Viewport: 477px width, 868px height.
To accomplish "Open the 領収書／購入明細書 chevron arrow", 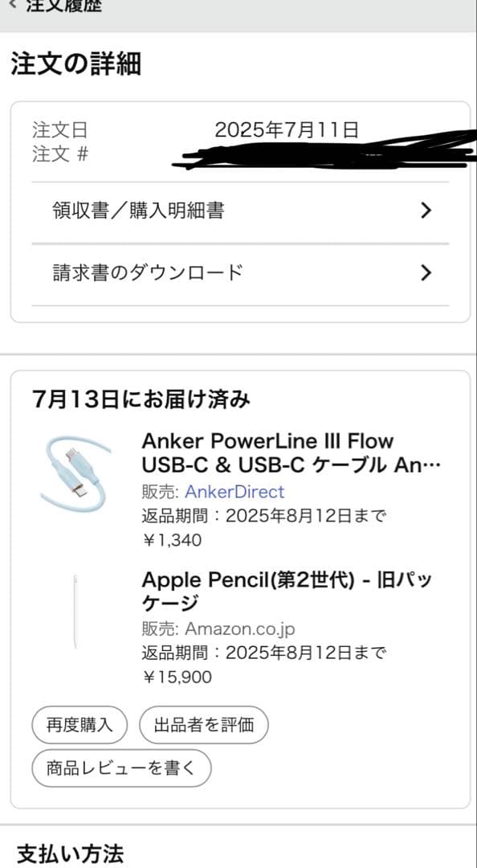I will [426, 210].
